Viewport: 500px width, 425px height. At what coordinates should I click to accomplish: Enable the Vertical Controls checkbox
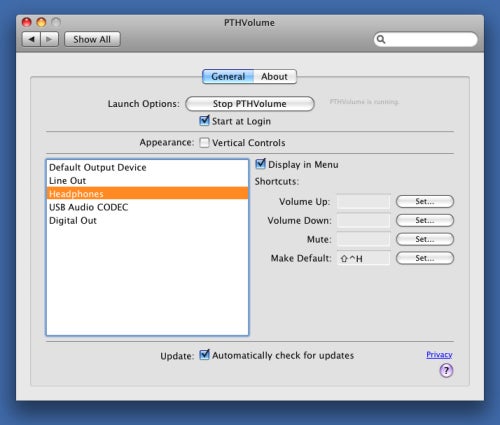click(204, 143)
